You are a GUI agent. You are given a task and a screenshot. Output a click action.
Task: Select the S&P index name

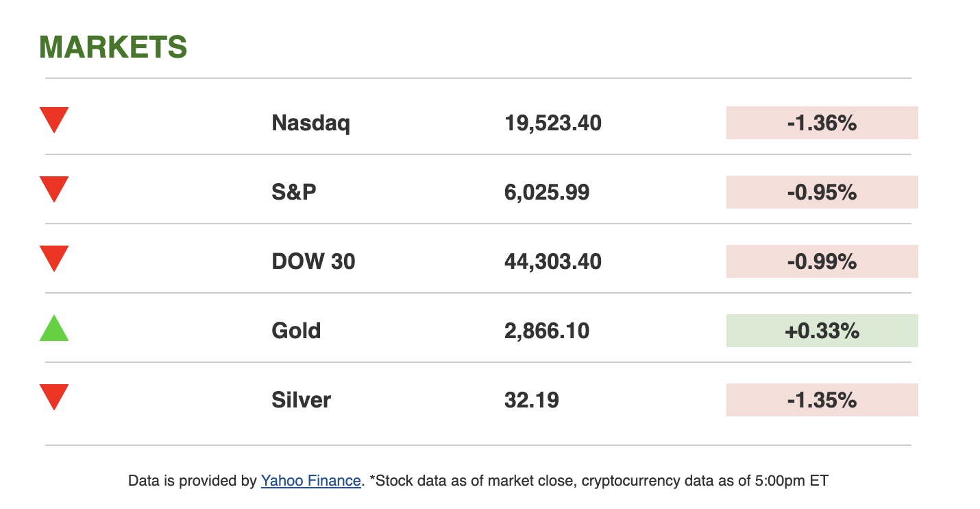tap(294, 193)
